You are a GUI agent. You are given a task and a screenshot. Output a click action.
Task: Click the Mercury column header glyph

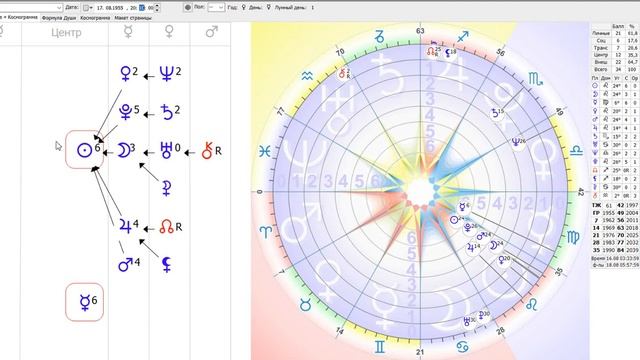tap(128, 32)
